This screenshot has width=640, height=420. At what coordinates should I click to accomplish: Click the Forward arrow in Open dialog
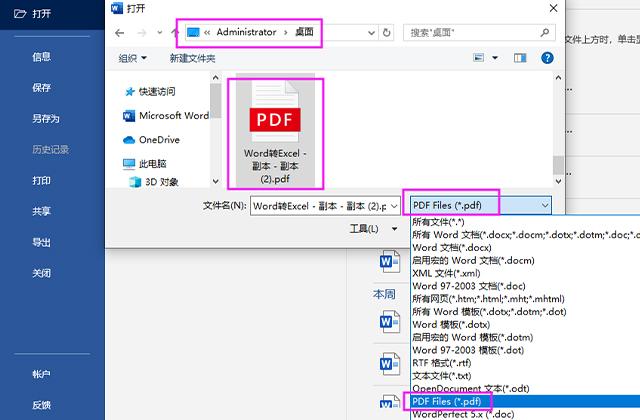pyautogui.click(x=142, y=33)
